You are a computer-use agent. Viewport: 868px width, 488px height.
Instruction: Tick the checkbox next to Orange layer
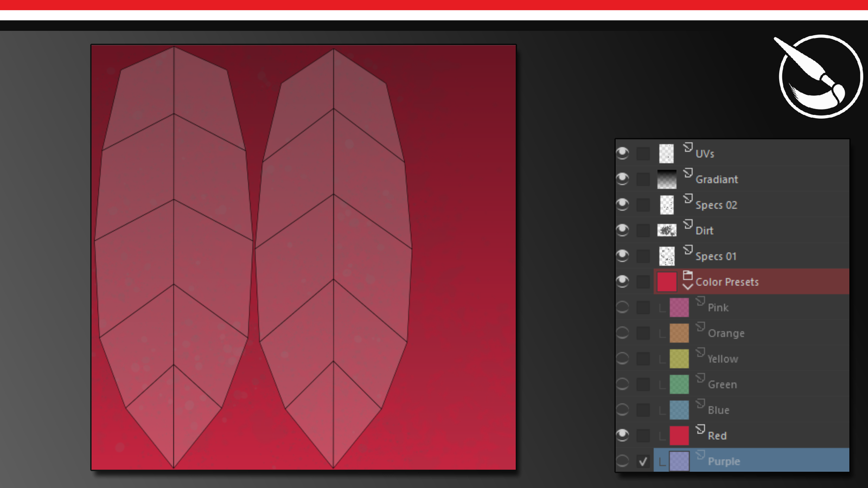pos(643,333)
